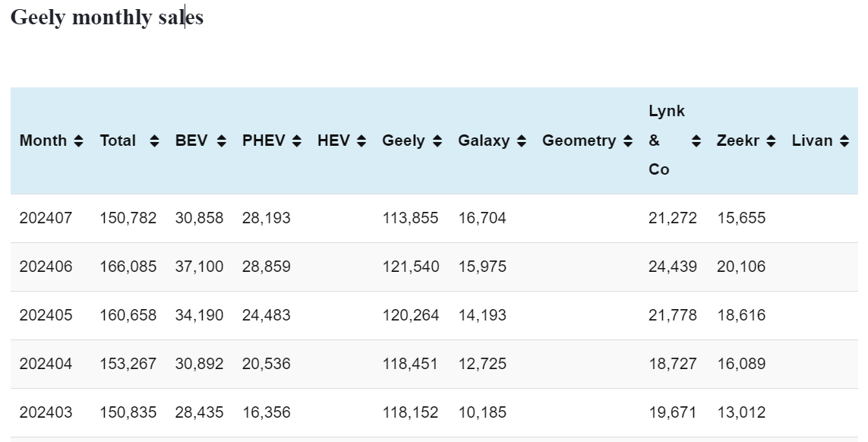Image resolution: width=868 pixels, height=442 pixels.
Task: Sort by Galaxy using its arrows icon
Action: point(521,141)
